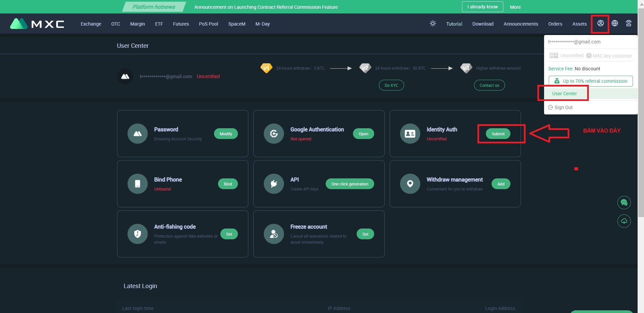Image resolution: width=644 pixels, height=313 pixels.
Task: Click the Identity Auth ID card icon
Action: coord(410,134)
